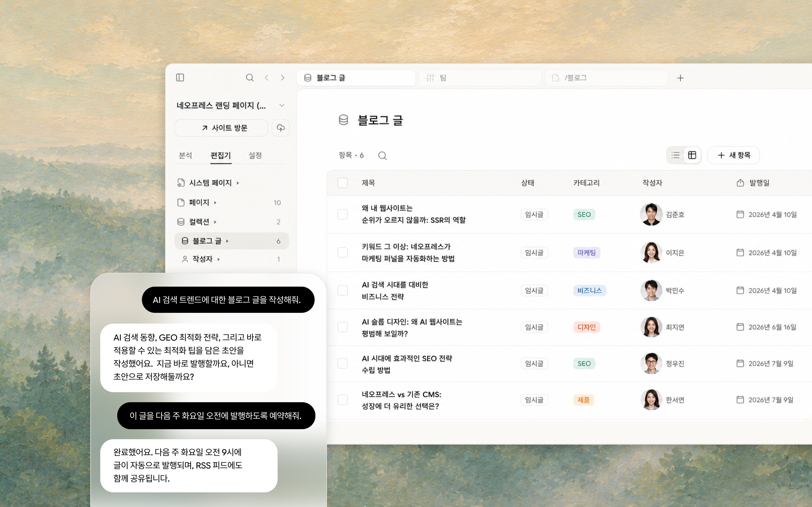Click avatar of 이지은
The height and width of the screenshot is (507, 812).
coord(651,252)
